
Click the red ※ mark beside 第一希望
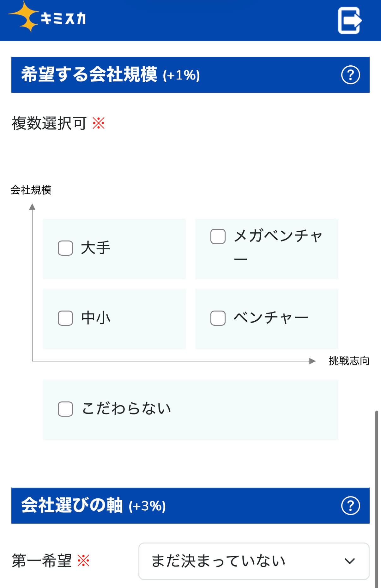(83, 561)
